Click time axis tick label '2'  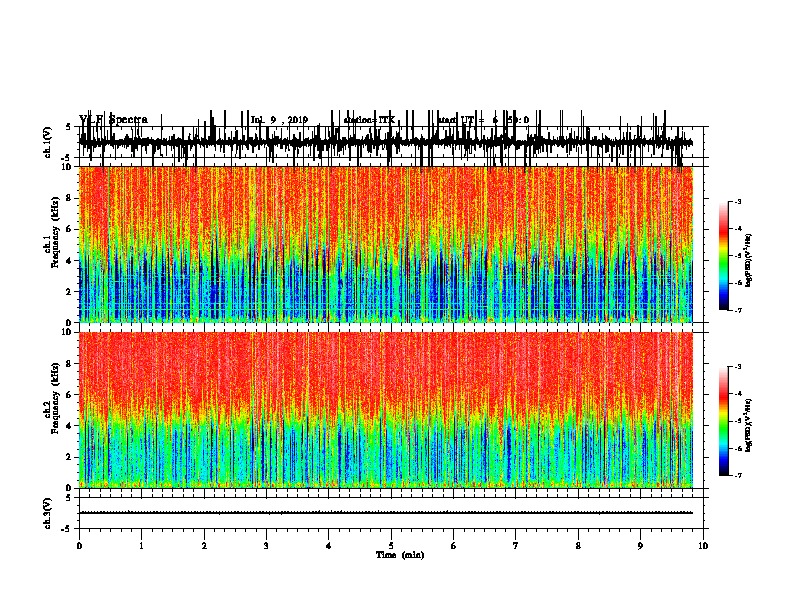click(204, 546)
